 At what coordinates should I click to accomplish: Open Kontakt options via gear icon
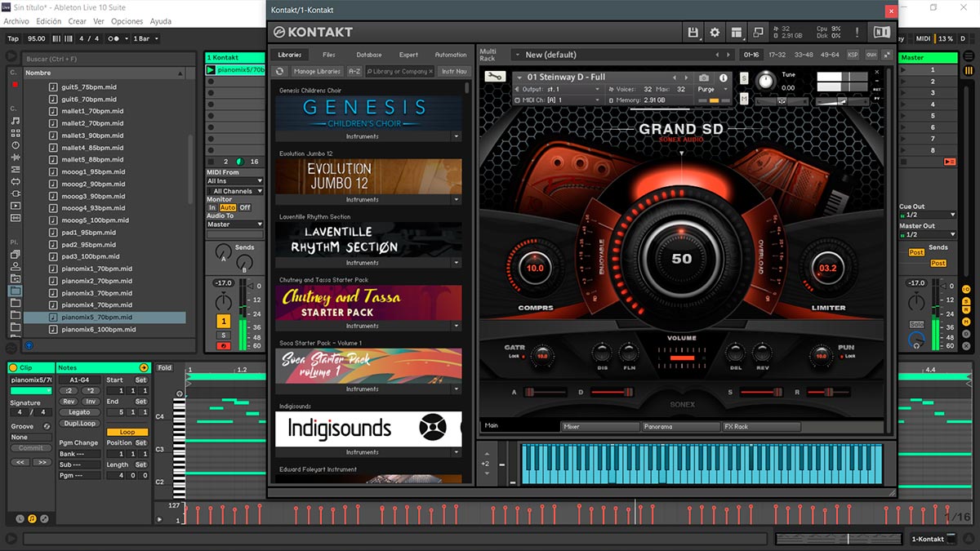(x=715, y=33)
